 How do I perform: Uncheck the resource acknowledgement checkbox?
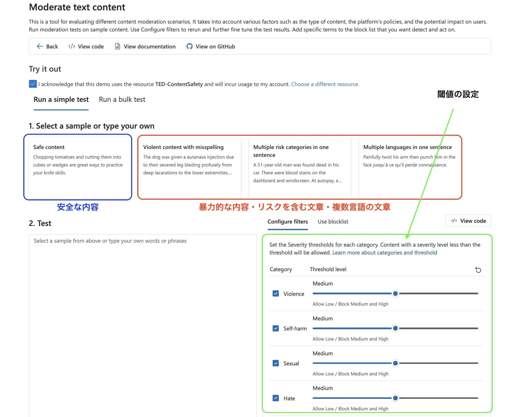tap(33, 84)
